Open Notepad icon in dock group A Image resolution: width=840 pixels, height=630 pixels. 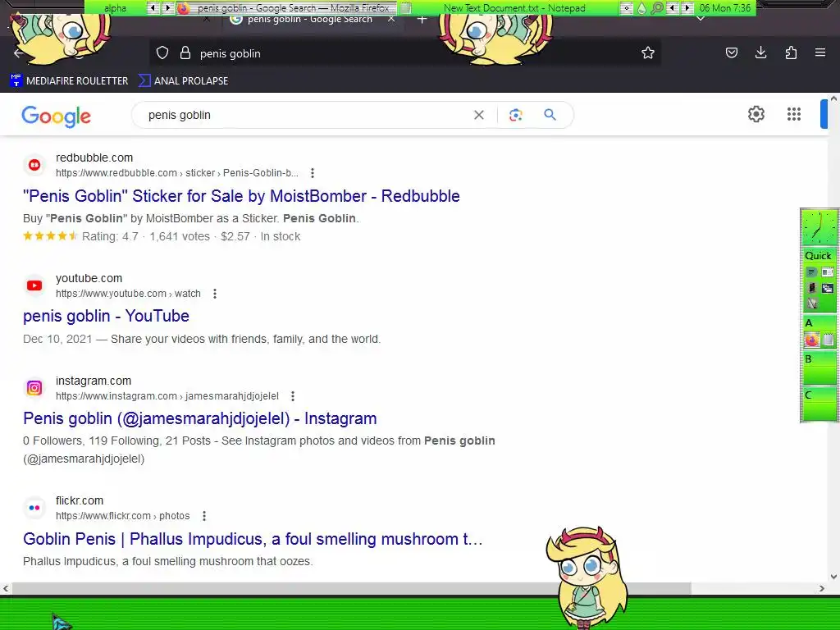tap(829, 340)
